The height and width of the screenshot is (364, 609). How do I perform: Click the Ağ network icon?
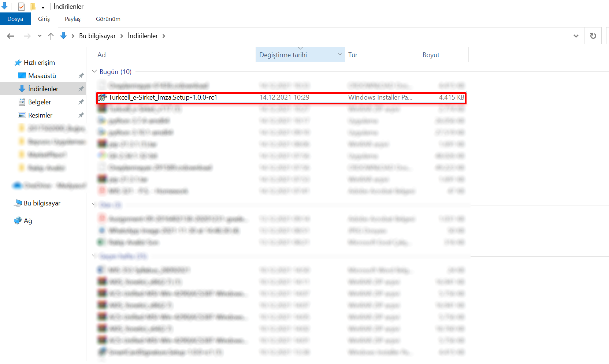[x=18, y=221]
